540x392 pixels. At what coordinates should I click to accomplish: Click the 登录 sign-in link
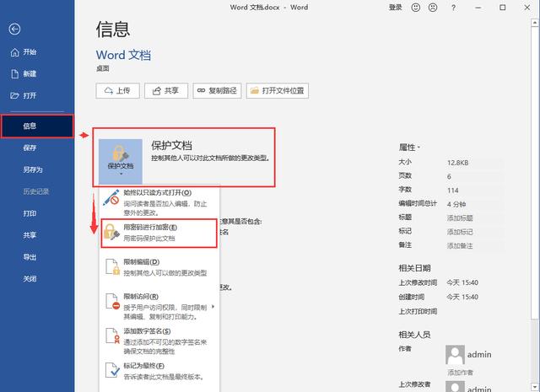tap(396, 8)
